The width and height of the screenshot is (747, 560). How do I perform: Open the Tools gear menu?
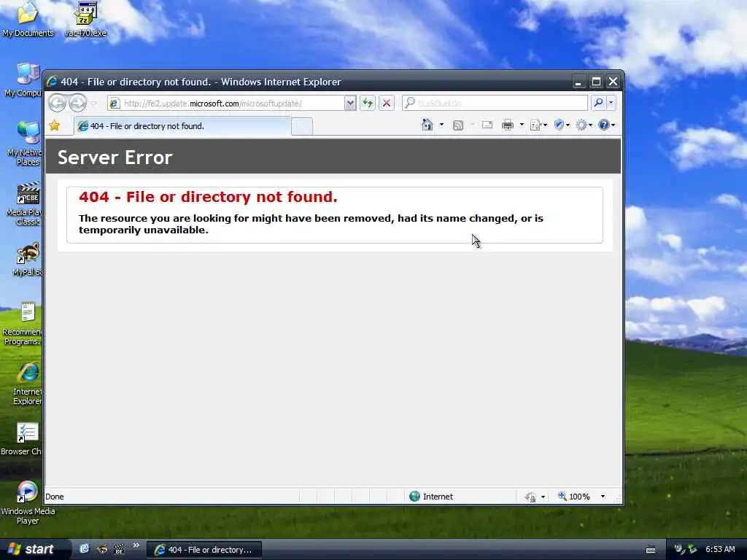coord(584,125)
